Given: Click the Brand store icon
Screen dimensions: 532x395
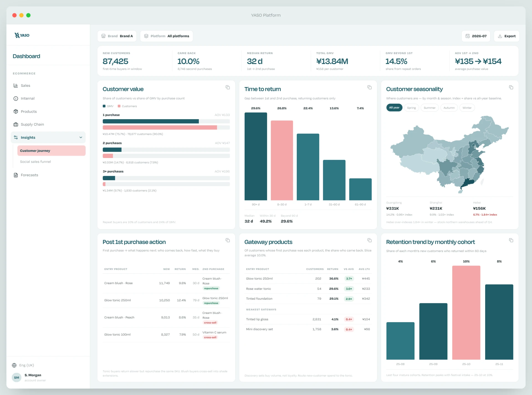Looking at the screenshot, I should click(103, 36).
